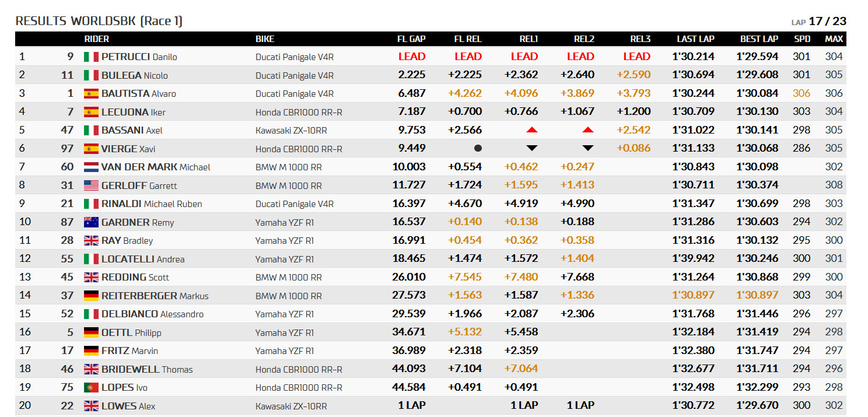
Task: Click the UK flag beside LOWES Alex
Action: pyautogui.click(x=91, y=406)
